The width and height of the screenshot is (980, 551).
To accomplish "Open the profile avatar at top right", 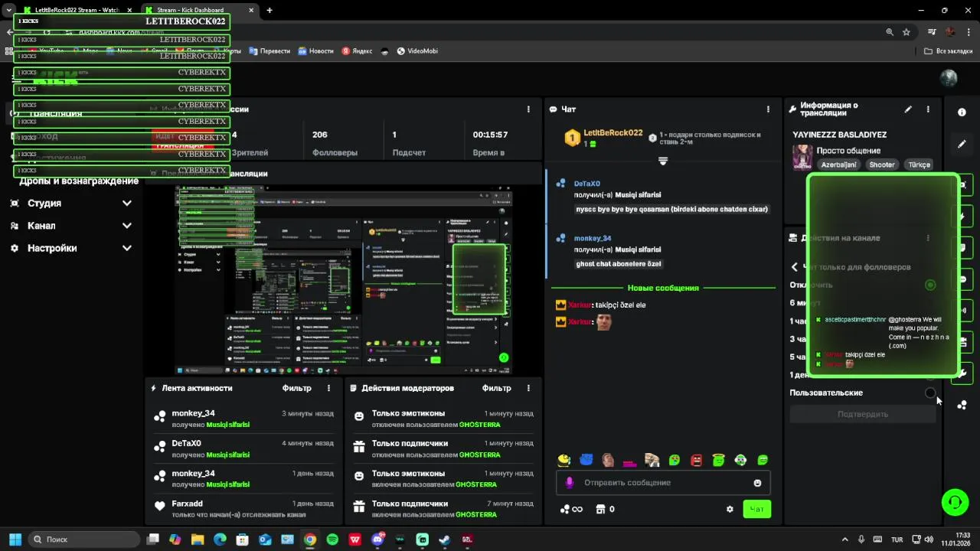I will pos(949,78).
